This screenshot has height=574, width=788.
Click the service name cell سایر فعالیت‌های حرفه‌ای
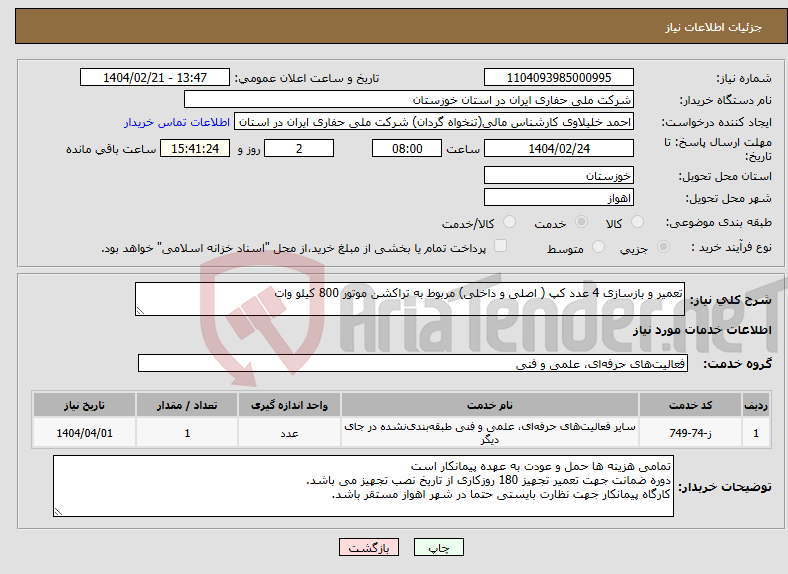point(490,433)
